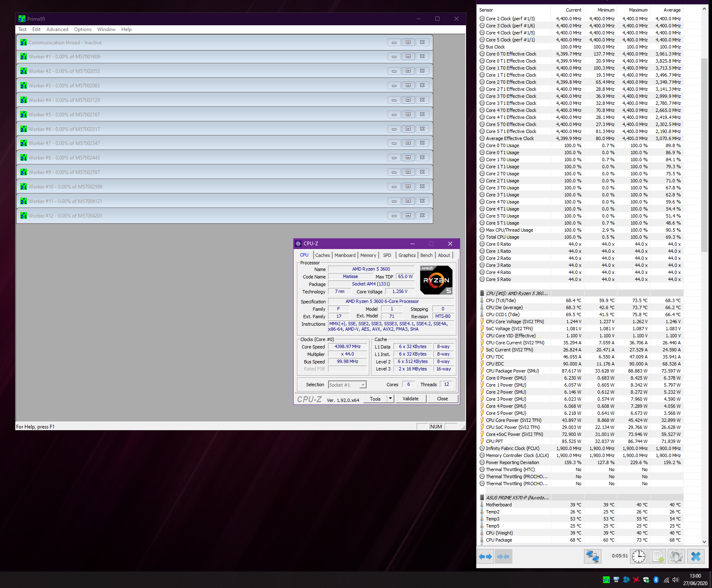Viewport: 712px width, 588px height.
Task: Open the HWiNFO tray icon next to Prime95
Action: click(616, 580)
